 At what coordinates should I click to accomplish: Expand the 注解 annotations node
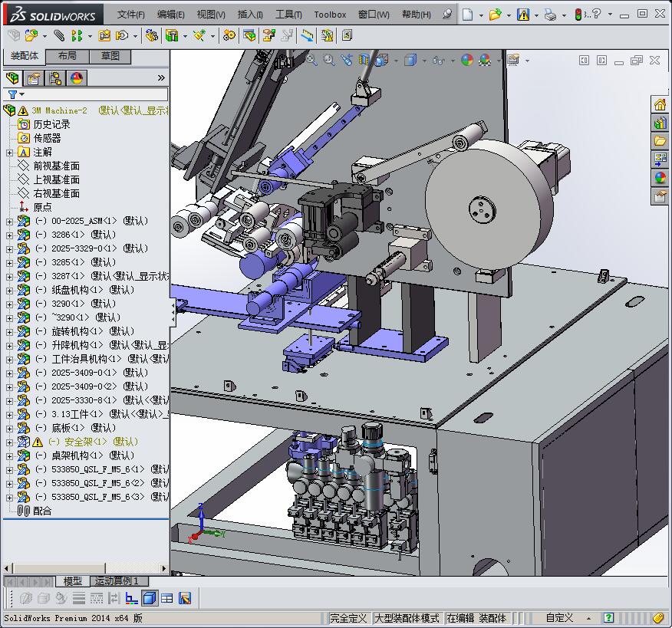click(9, 153)
